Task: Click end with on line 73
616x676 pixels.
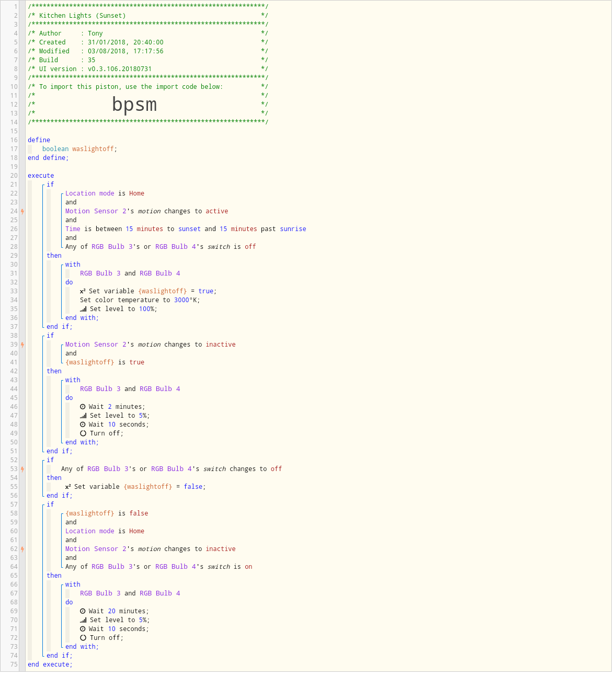Action: [82, 647]
